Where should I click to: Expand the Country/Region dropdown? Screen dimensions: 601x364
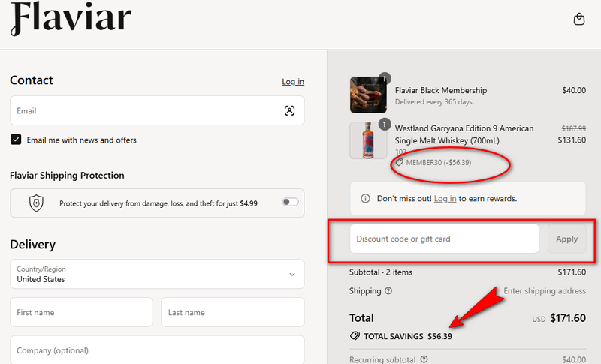[157, 275]
